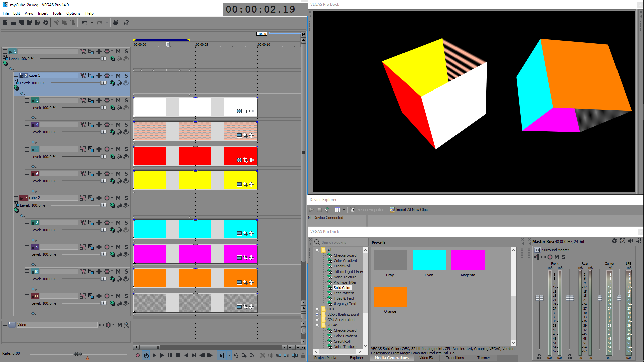
Task: Choose the Orange solid color preset
Action: click(x=390, y=297)
